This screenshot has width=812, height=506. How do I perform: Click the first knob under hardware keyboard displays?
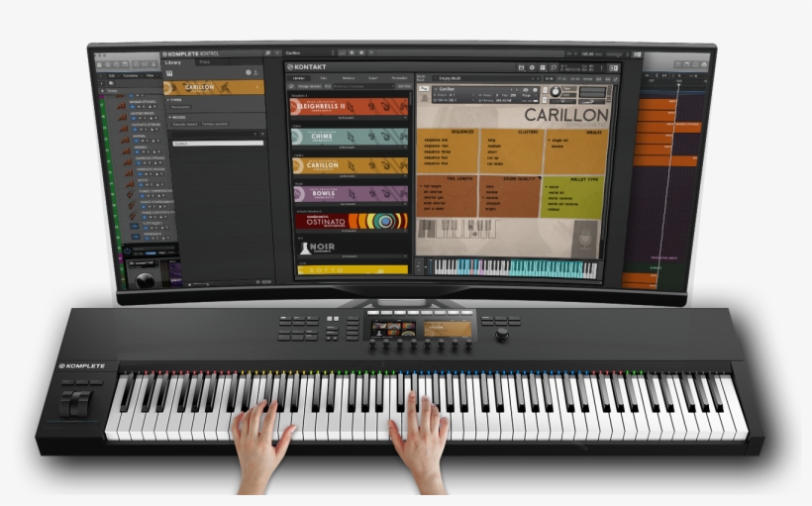click(371, 345)
